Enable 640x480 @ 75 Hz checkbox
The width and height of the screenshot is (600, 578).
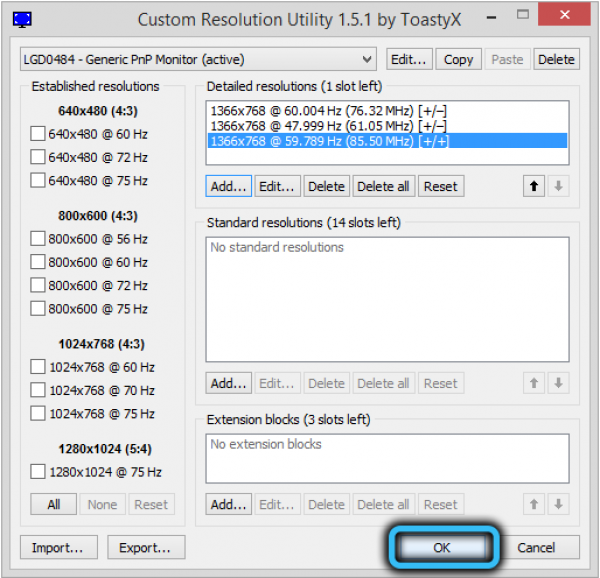click(38, 180)
